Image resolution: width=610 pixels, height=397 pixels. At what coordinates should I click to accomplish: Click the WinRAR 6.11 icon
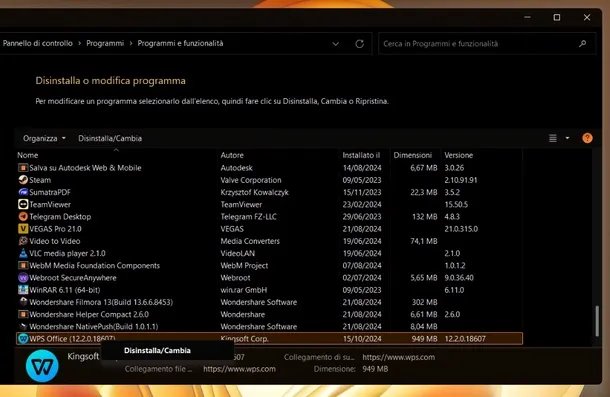(x=23, y=290)
